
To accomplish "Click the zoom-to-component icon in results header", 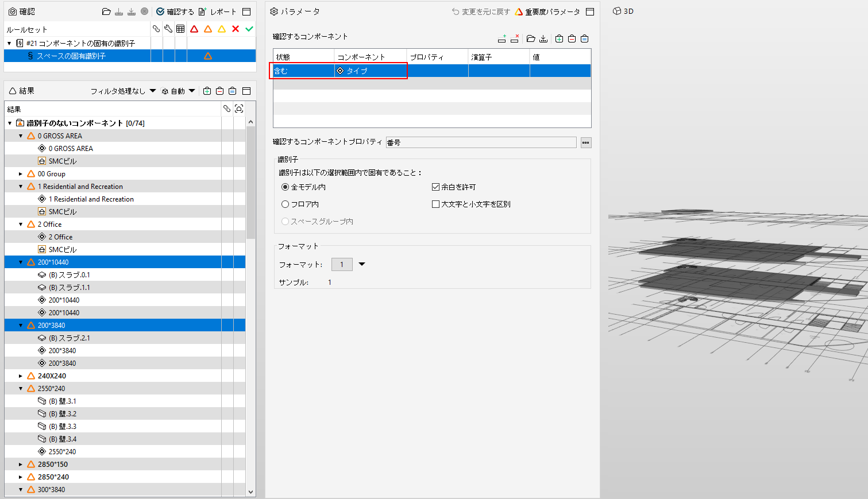I will [239, 109].
